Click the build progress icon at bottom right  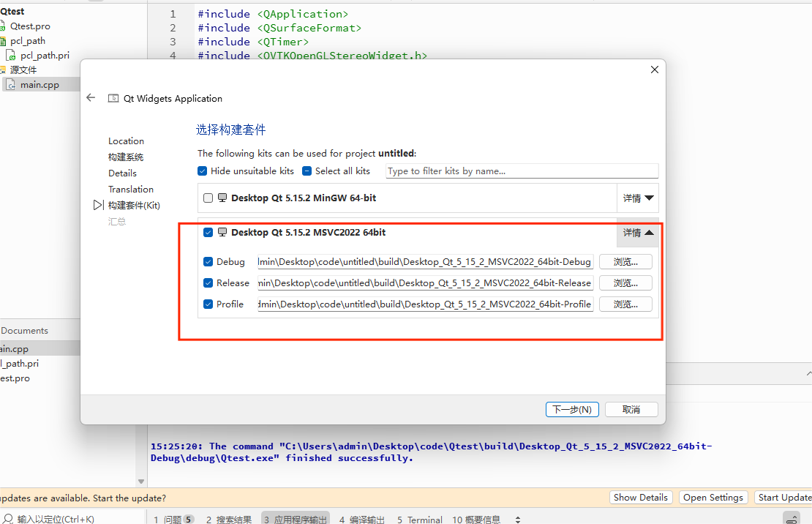[x=792, y=518]
